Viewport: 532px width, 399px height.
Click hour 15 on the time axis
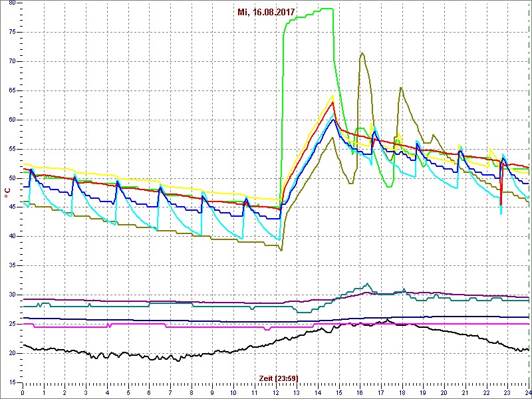(339, 392)
